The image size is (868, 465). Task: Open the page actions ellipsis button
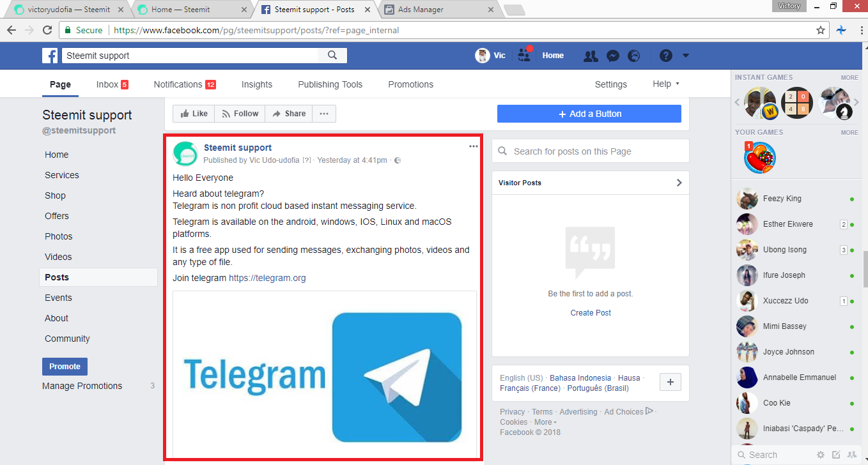(x=324, y=114)
